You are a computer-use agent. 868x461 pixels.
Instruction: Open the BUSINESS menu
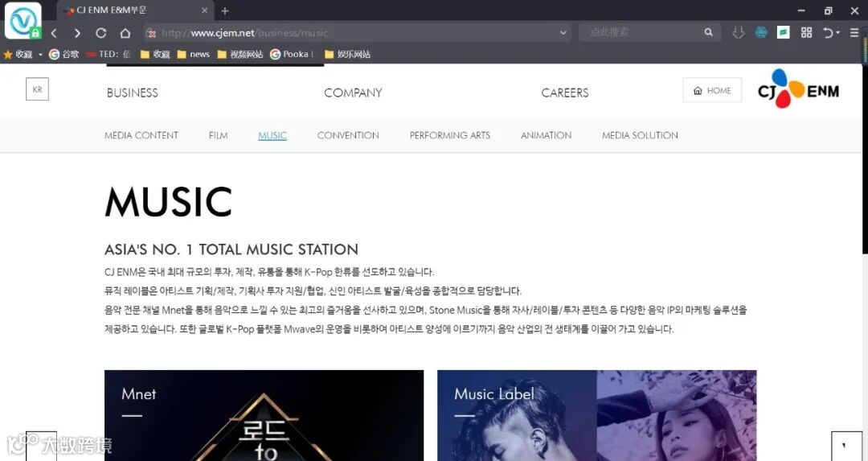coord(133,93)
